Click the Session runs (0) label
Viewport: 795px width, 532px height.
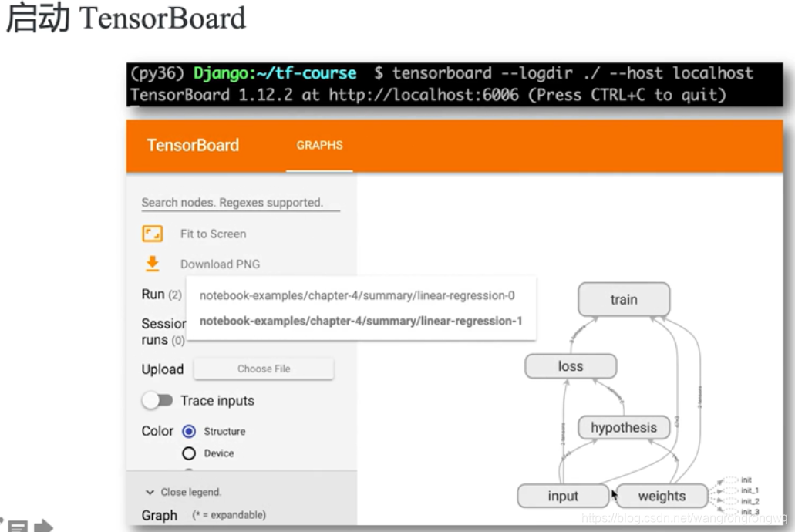click(163, 332)
